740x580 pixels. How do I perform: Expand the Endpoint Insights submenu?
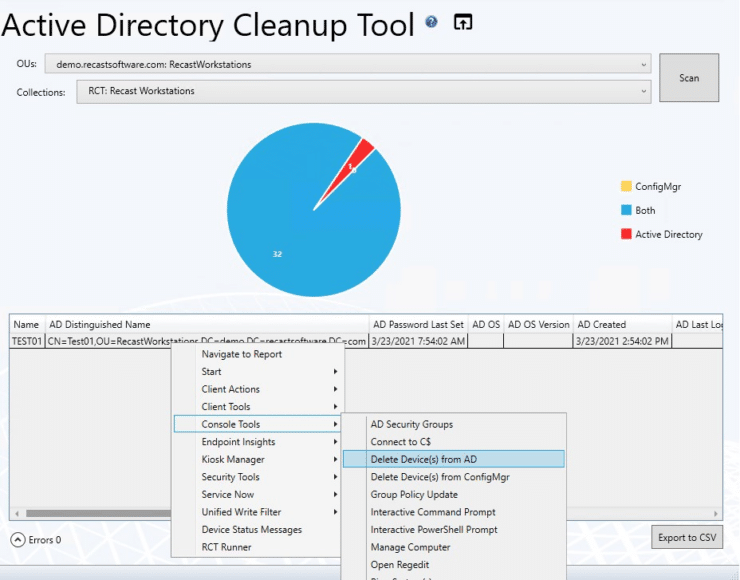click(257, 442)
